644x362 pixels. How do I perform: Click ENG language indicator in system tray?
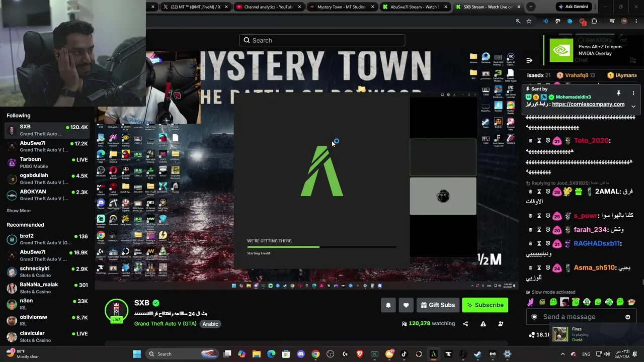pyautogui.click(x=586, y=354)
